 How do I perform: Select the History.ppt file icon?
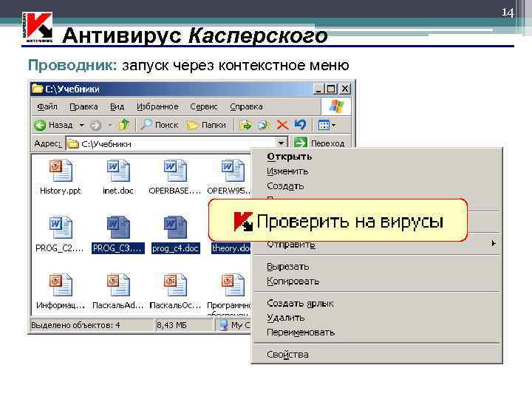[61, 171]
